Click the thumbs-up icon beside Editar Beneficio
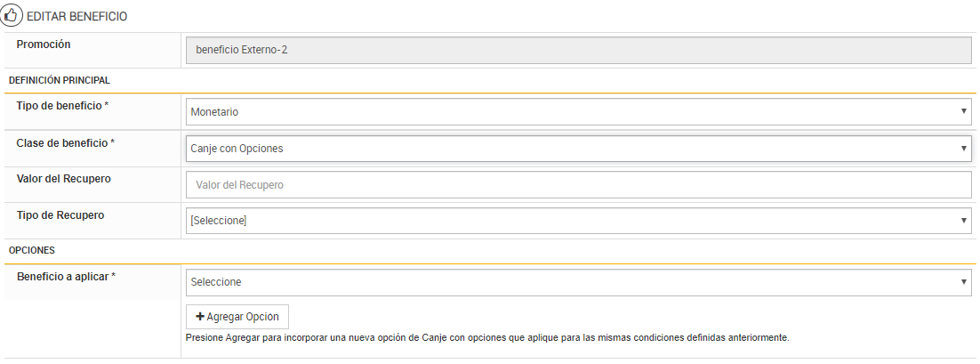 [x=12, y=16]
